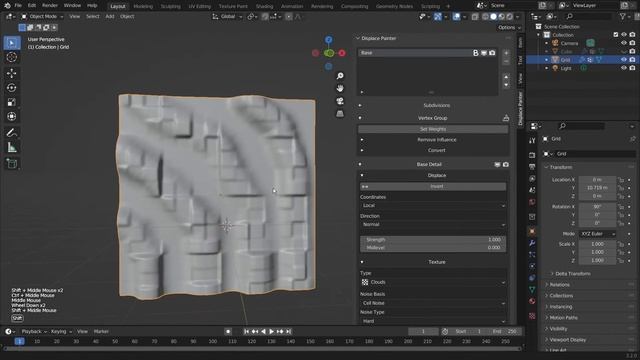Click the viewport zoom magnifier icon
The width and height of the screenshot is (640, 360).
[340, 76]
